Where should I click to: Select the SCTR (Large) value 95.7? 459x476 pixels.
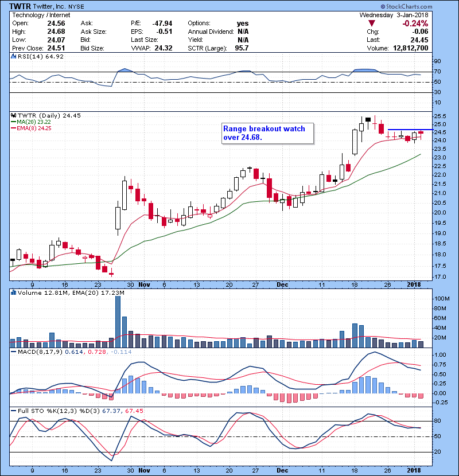tap(242, 48)
